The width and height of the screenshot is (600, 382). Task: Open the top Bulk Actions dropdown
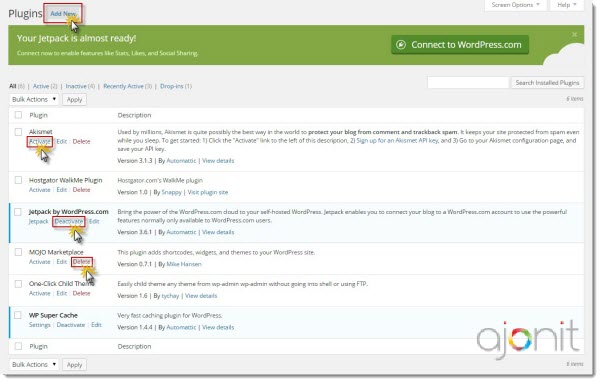[34, 100]
